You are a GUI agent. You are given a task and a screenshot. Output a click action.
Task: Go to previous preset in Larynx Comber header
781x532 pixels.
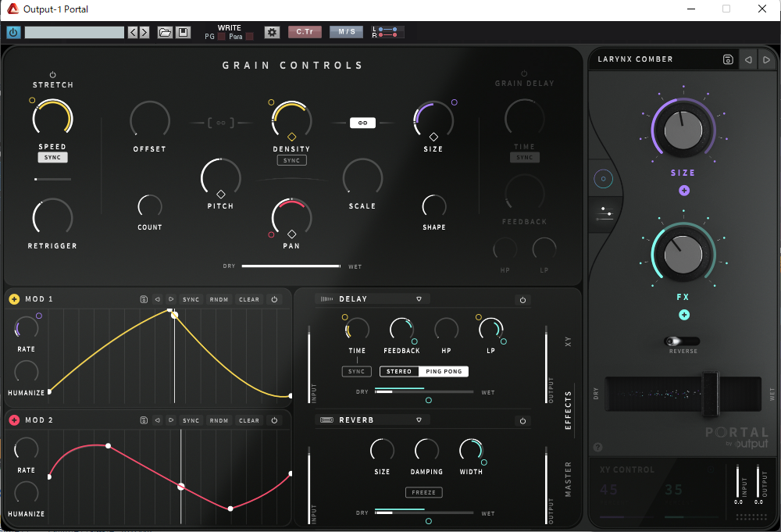pyautogui.click(x=748, y=60)
